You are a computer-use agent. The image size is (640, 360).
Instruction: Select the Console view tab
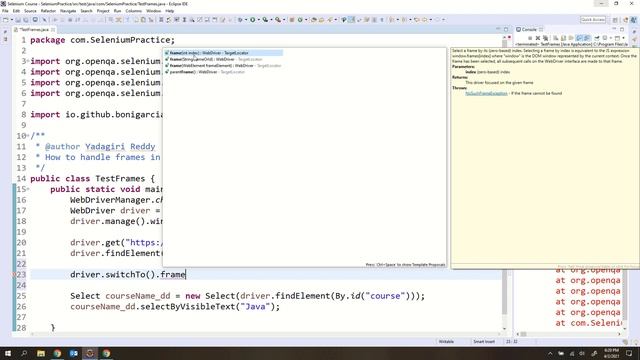tap(529, 29)
